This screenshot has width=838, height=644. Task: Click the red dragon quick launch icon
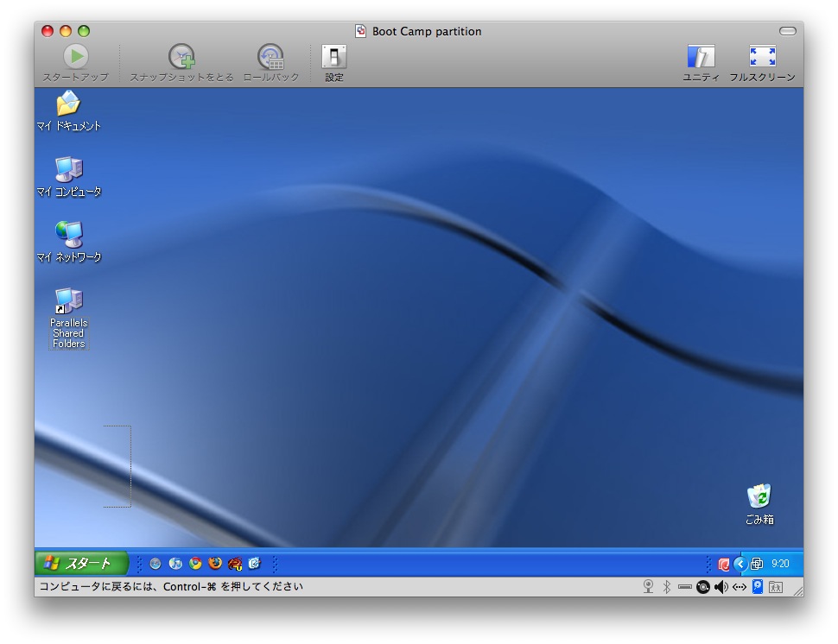point(235,564)
